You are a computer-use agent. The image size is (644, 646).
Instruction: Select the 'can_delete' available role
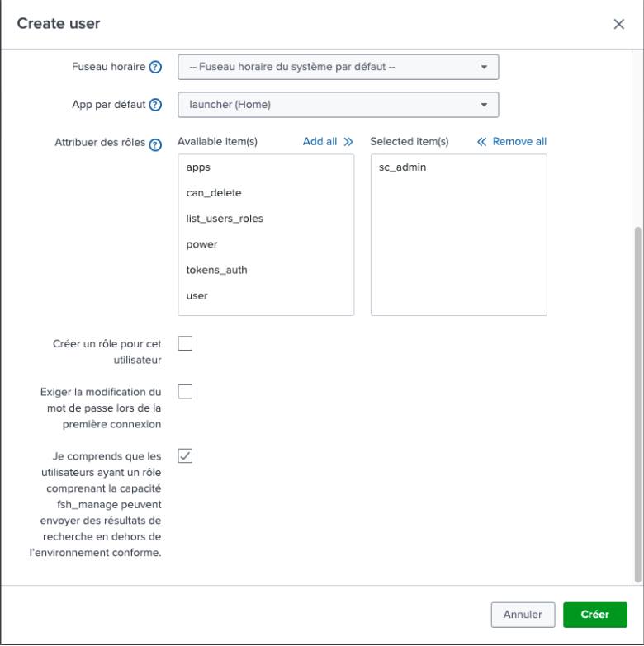tap(214, 193)
